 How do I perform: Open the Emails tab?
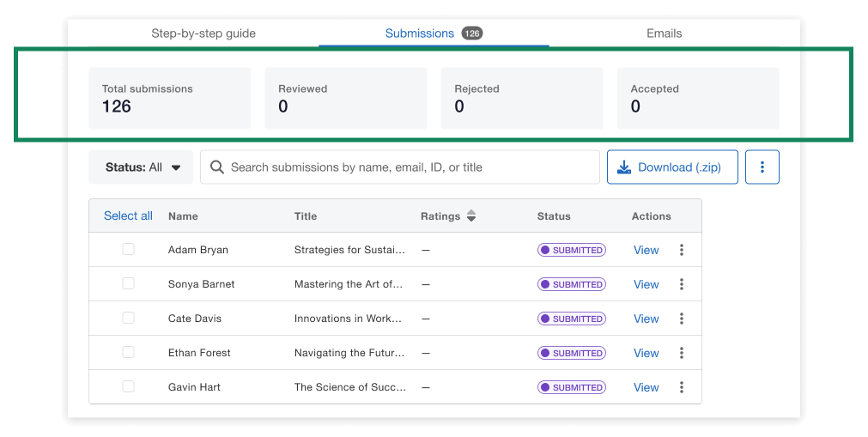tap(664, 33)
